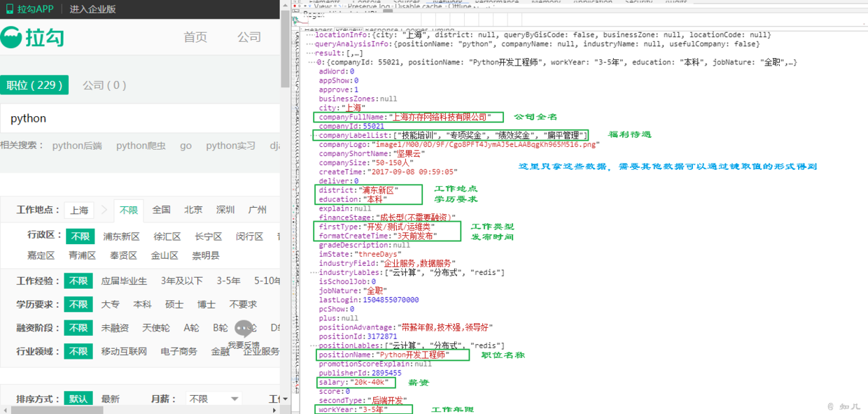Filter district by 崇明县
This screenshot has height=414, width=868.
[206, 255]
